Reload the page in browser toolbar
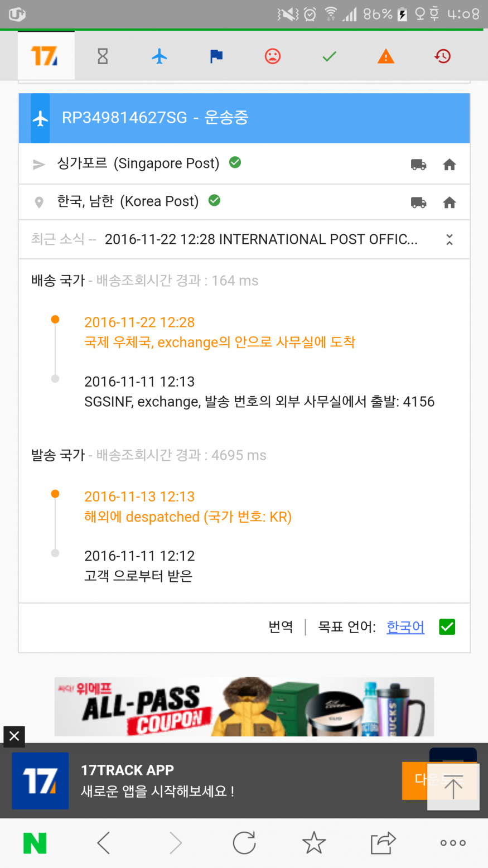This screenshot has height=868, width=488. (244, 843)
